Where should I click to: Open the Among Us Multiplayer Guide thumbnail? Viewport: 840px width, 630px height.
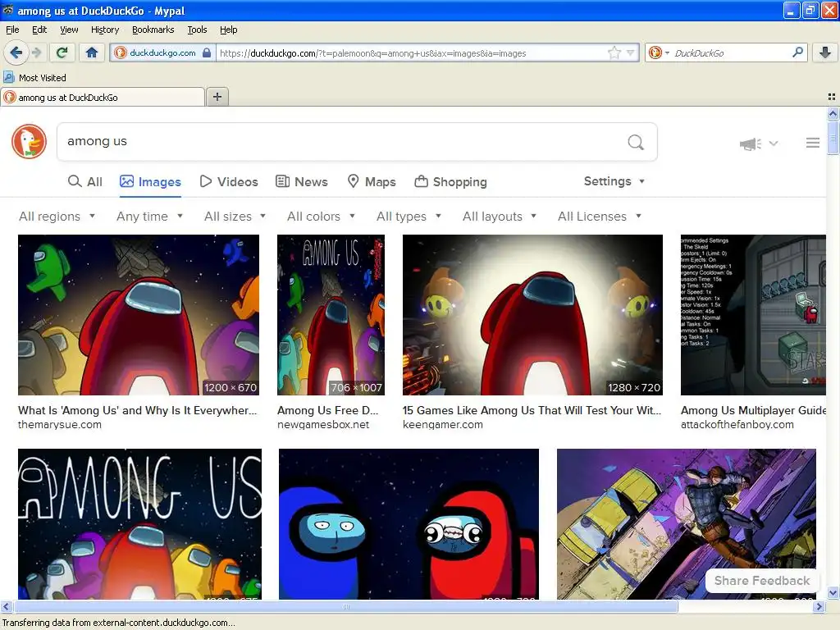pyautogui.click(x=753, y=315)
